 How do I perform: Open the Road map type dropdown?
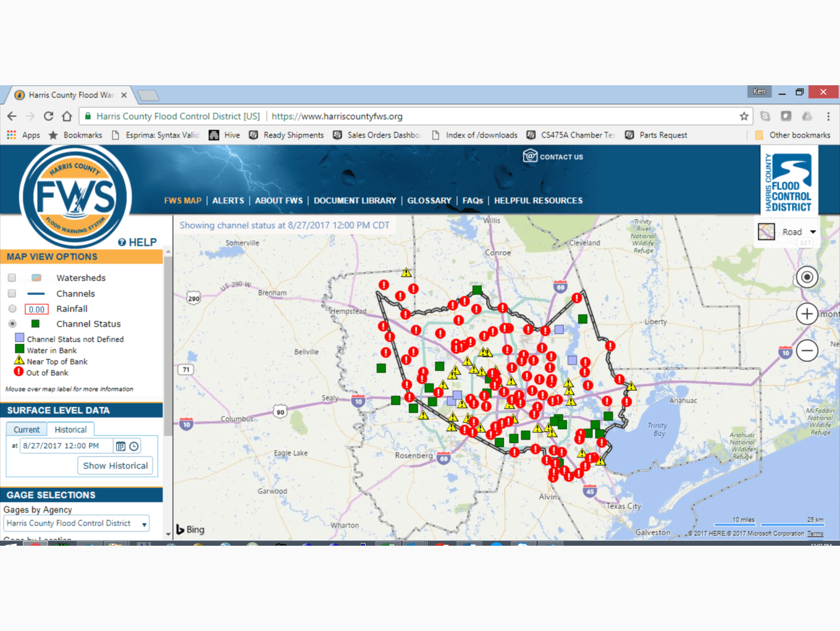pyautogui.click(x=788, y=232)
